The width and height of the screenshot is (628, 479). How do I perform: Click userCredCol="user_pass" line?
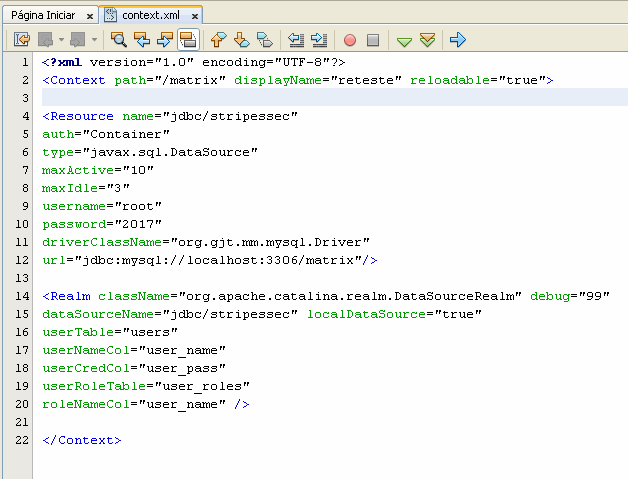click(x=134, y=368)
